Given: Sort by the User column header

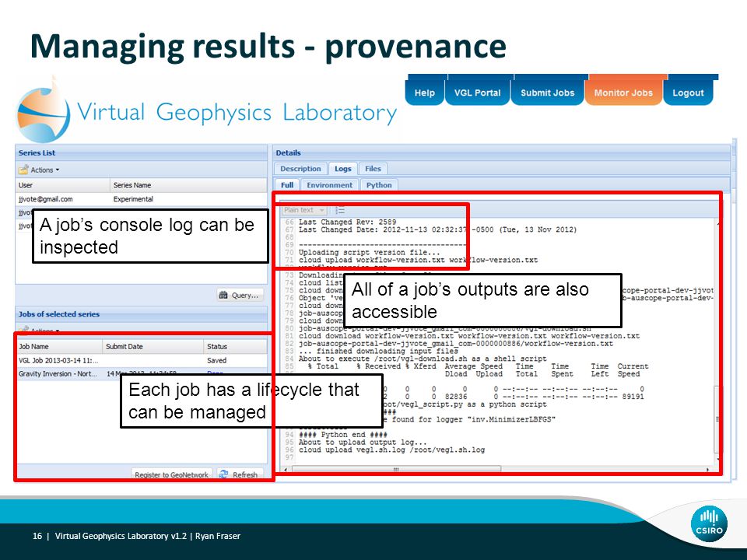Looking at the screenshot, I should coord(62,185).
